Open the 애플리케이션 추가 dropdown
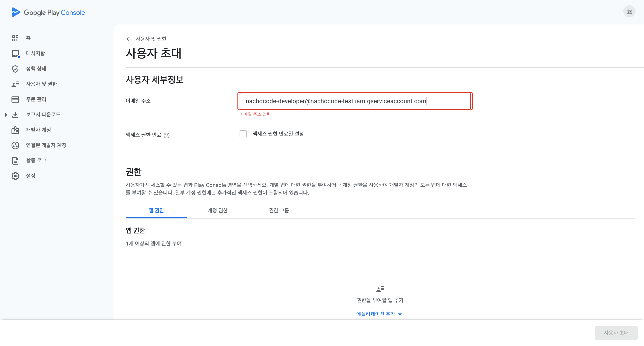The image size is (644, 346). 379,314
